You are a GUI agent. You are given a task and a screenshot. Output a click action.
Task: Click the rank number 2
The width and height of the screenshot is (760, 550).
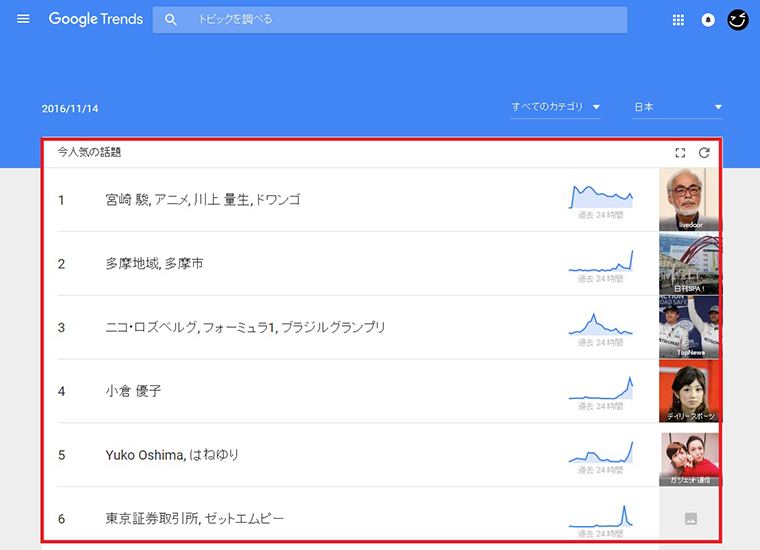[x=61, y=264]
